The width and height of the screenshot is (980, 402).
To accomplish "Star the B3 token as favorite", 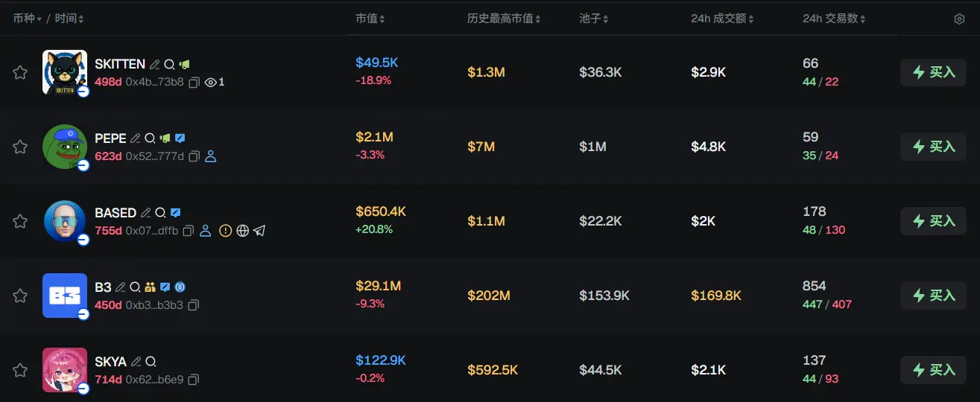I will point(20,296).
